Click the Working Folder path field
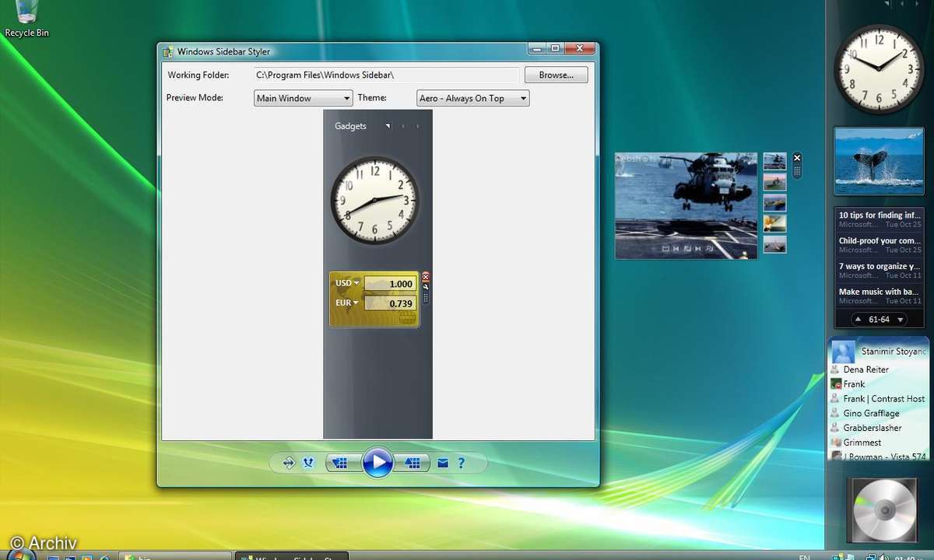This screenshot has width=934, height=560. coord(386,75)
